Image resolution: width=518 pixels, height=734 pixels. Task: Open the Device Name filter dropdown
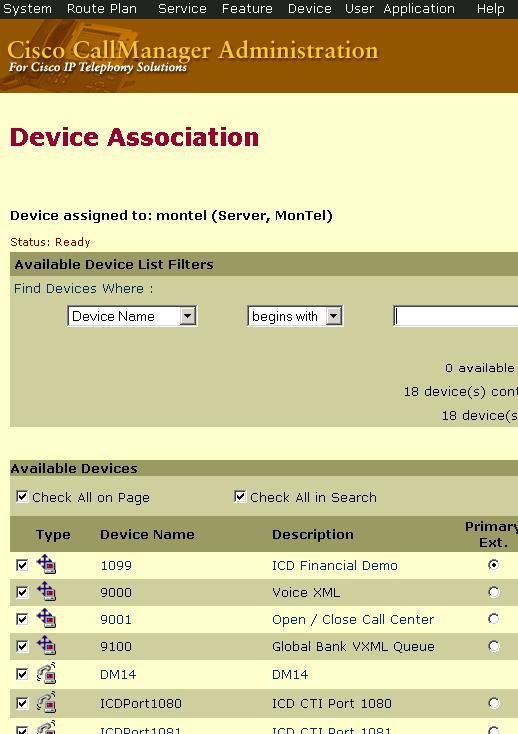pyautogui.click(x=132, y=316)
